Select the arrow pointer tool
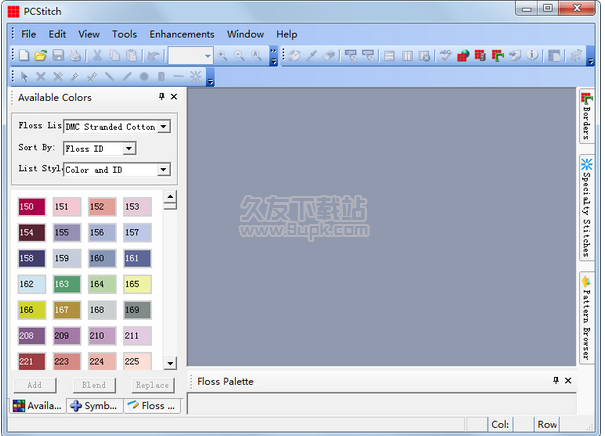Viewport: 605px width, 436px height. [24, 77]
